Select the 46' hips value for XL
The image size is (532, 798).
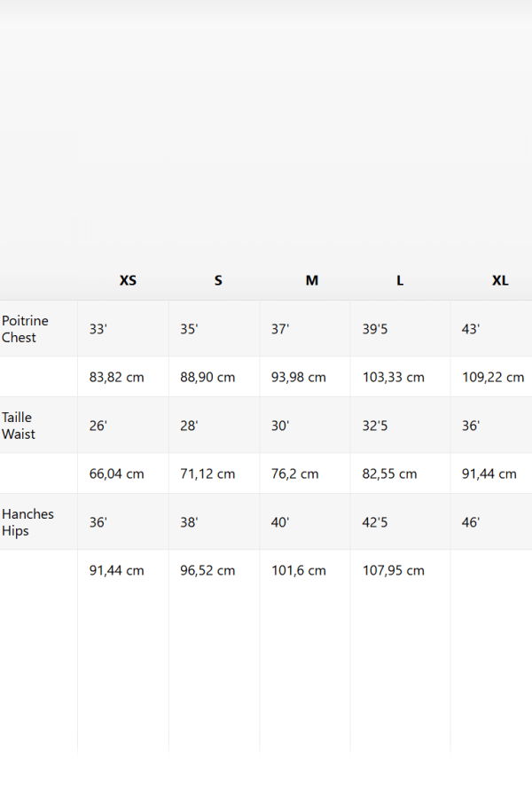tap(471, 522)
